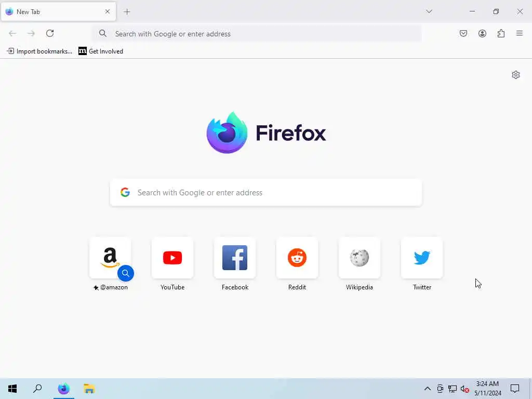This screenshot has width=532, height=399.
Task: Open the Save to Pocket icon
Action: (463, 33)
